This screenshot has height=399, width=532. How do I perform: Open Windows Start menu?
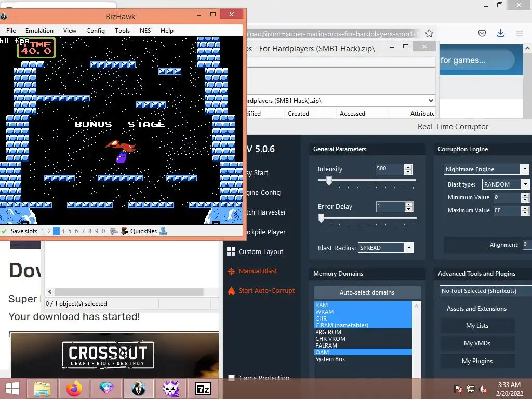point(12,389)
